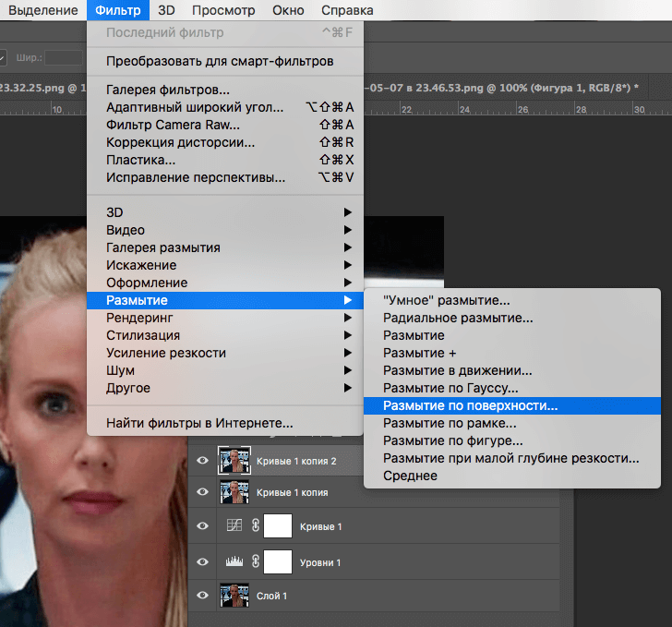Open the Окно menu
The height and width of the screenshot is (627, 672).
coord(288,10)
